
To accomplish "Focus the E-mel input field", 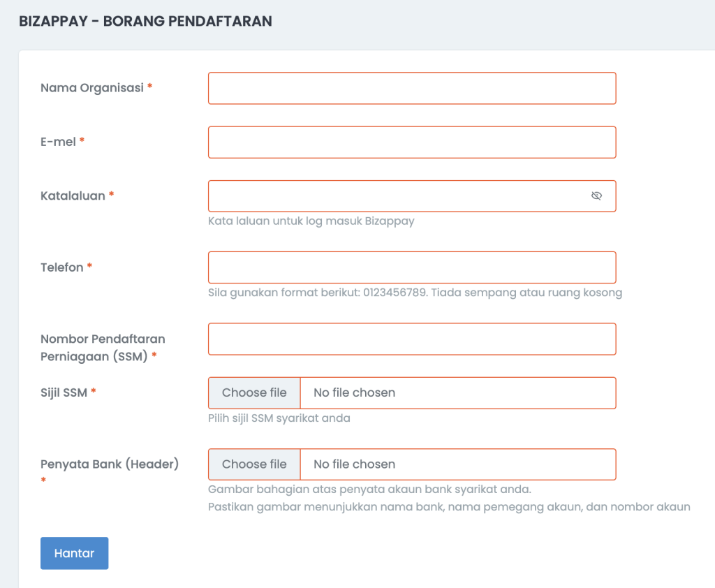I will point(412,142).
